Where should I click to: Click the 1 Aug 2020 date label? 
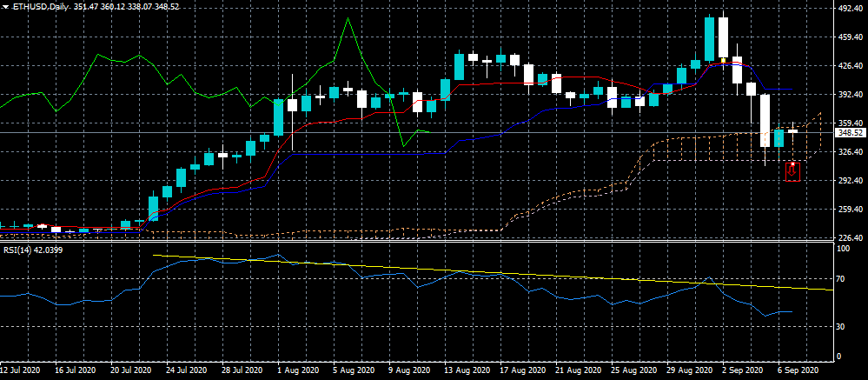pos(296,370)
